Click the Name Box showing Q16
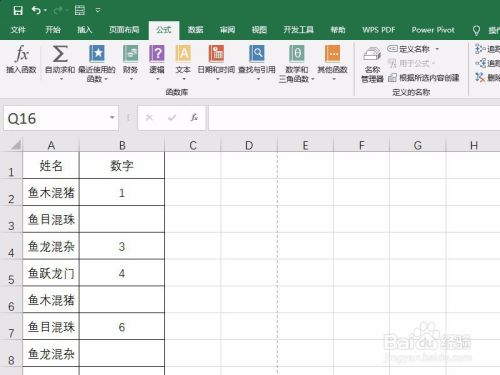500x375 pixels. coord(55,118)
